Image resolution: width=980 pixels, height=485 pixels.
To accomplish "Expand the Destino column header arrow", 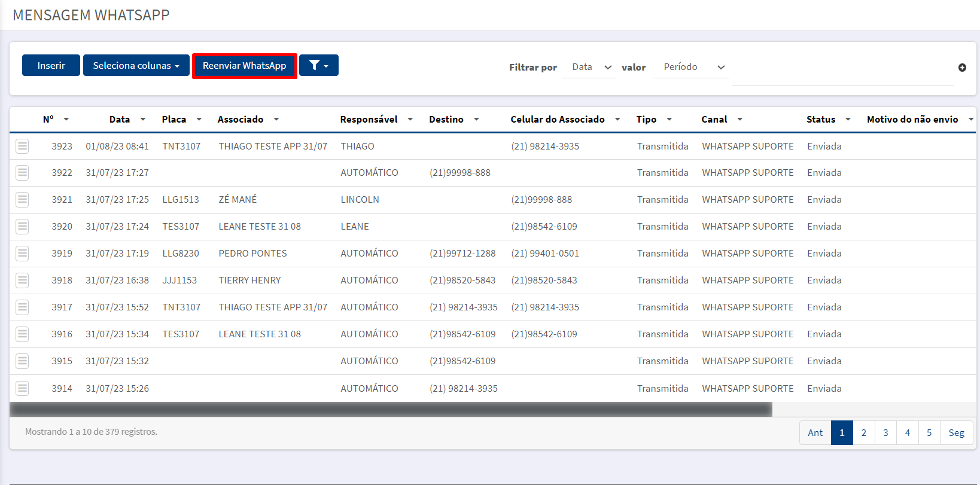I will [476, 120].
